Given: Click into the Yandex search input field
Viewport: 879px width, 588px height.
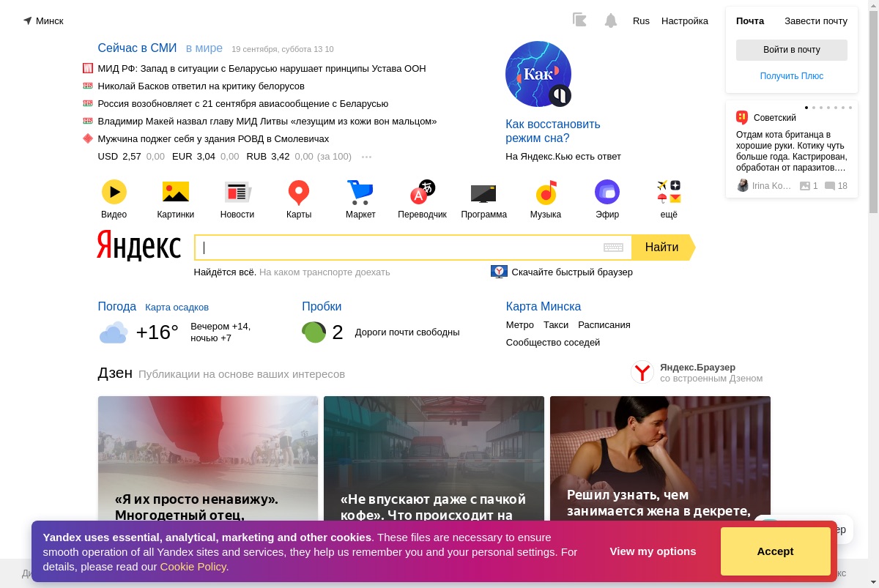Looking at the screenshot, I should [x=399, y=248].
